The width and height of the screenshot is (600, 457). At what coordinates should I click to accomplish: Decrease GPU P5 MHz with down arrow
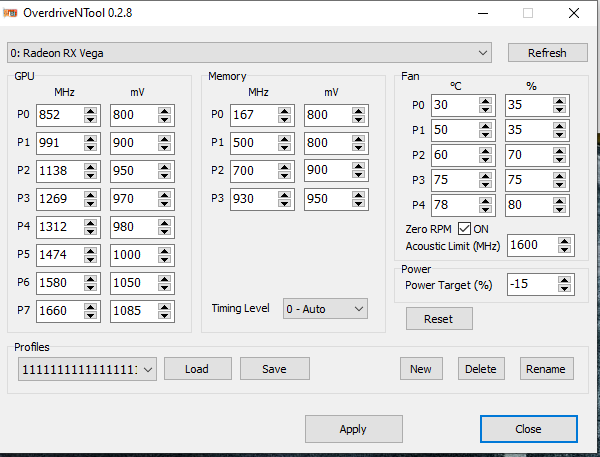tap(91, 259)
